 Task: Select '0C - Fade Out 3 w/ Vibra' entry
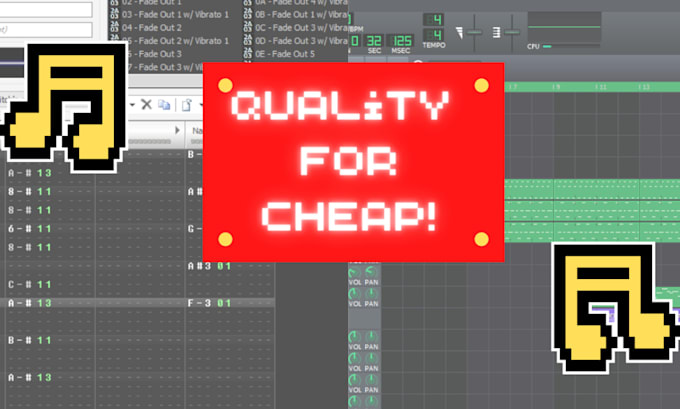pos(301,27)
